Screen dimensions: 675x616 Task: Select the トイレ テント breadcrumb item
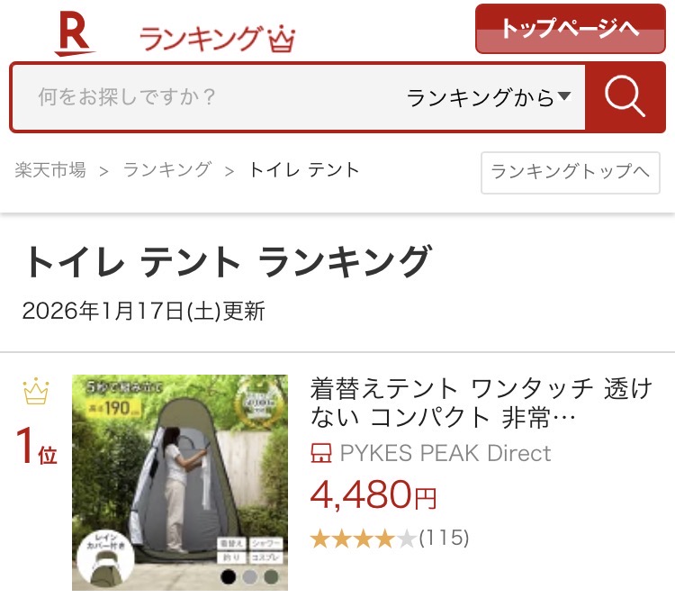click(x=304, y=170)
